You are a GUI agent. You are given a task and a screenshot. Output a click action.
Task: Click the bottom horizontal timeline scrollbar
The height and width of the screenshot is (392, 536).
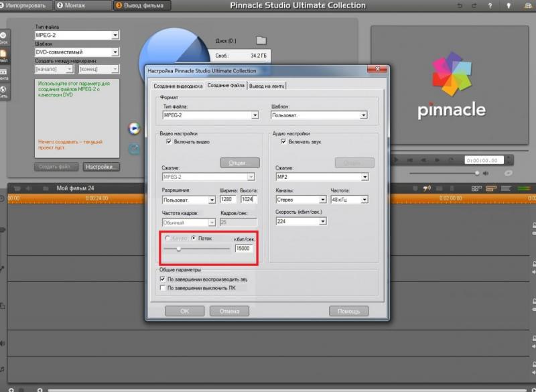point(287,389)
